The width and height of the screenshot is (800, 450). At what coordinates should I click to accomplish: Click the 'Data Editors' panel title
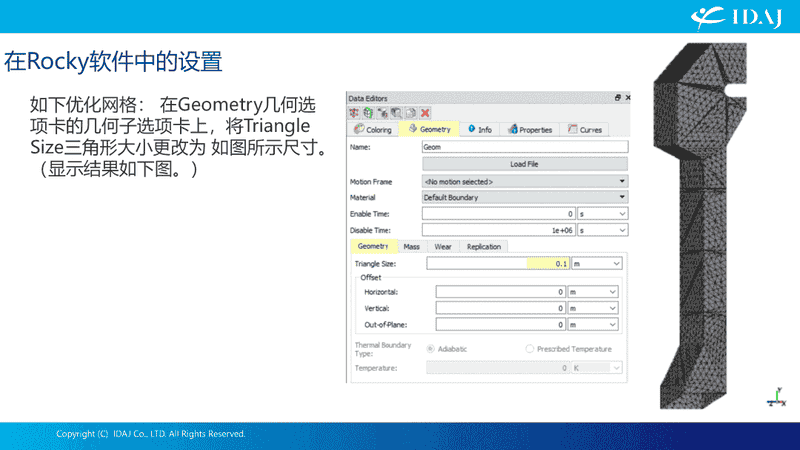[x=368, y=98]
